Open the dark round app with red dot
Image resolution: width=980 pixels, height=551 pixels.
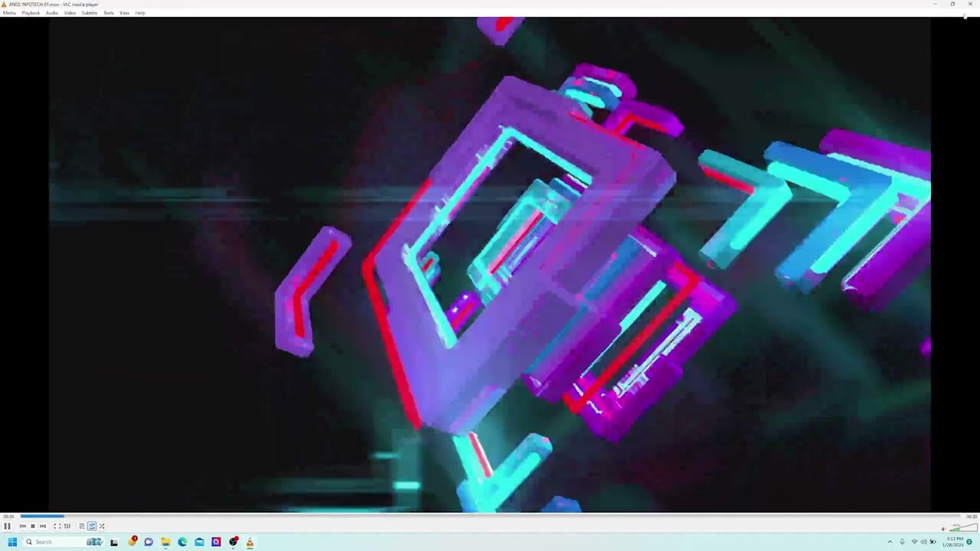[x=234, y=542]
